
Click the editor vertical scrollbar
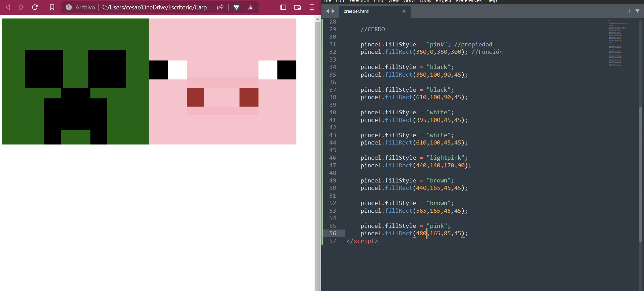click(x=641, y=174)
